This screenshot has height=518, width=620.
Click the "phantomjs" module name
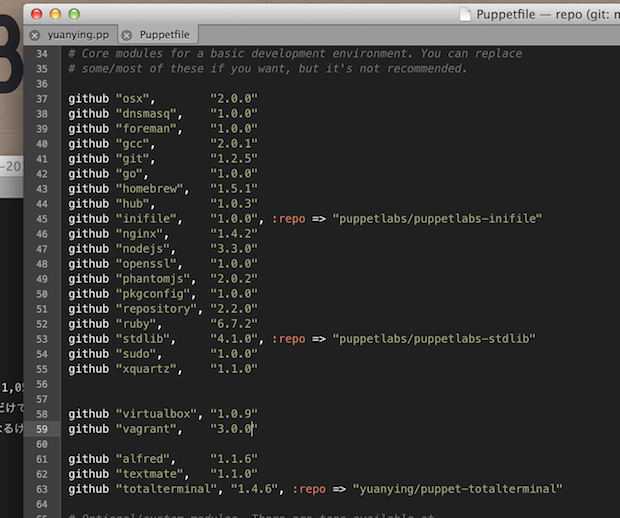click(153, 279)
